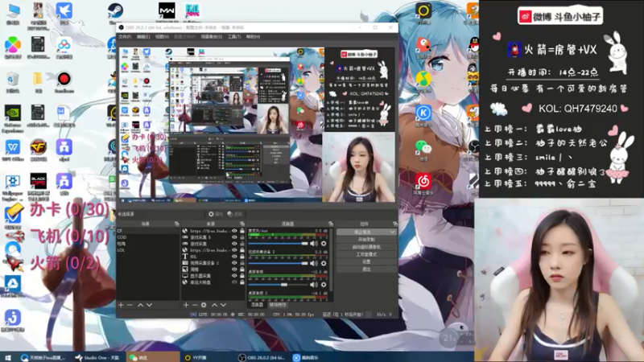Pop out the 场景 dock panel icon
This screenshot has height=362, width=644.
coord(176,224)
